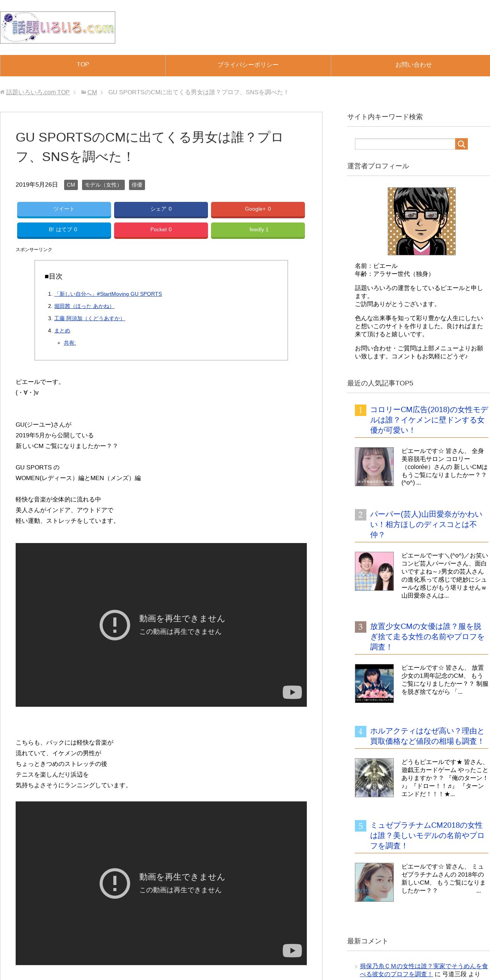490x980 pixels.
Task: Select the モデル（女性） category tag
Action: coord(103,185)
